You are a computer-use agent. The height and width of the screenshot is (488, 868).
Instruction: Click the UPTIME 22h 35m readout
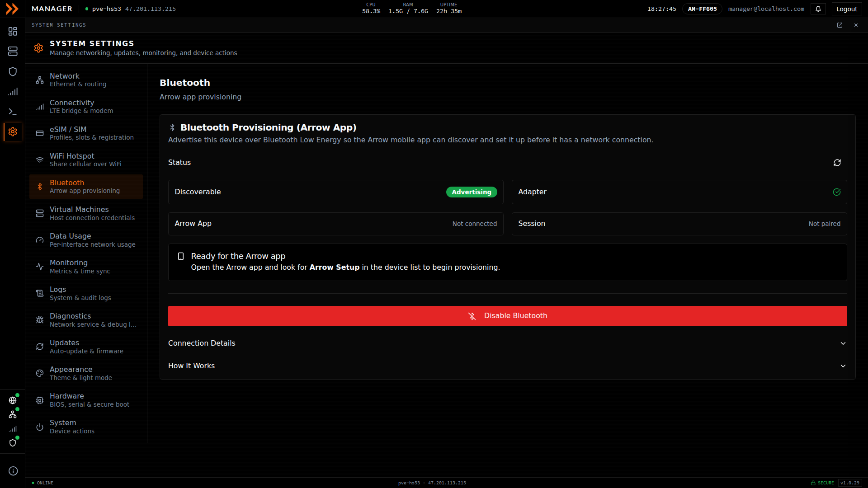click(x=448, y=8)
